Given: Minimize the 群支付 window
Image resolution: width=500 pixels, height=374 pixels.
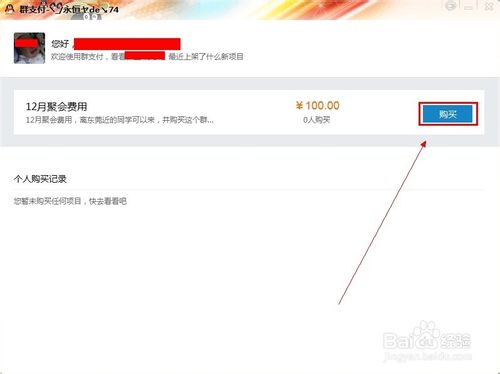Looking at the screenshot, I should click(x=468, y=7).
